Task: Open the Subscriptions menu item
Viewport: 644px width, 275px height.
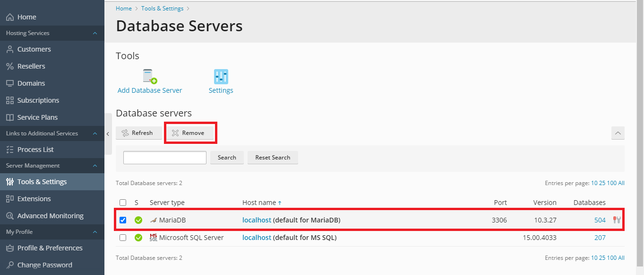Action: click(52, 100)
